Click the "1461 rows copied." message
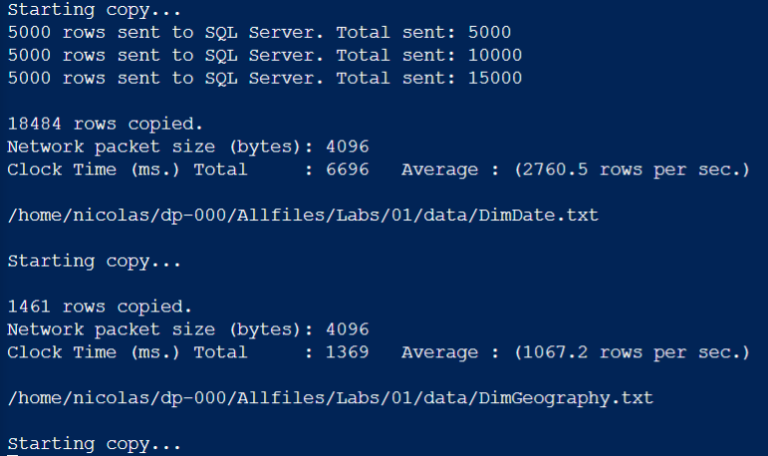The height and width of the screenshot is (456, 768). point(99,306)
